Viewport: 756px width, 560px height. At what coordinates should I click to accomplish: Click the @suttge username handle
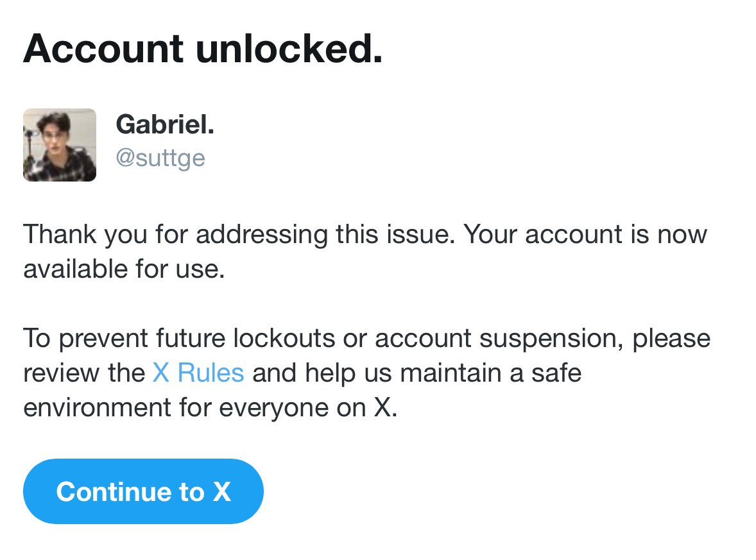click(160, 158)
